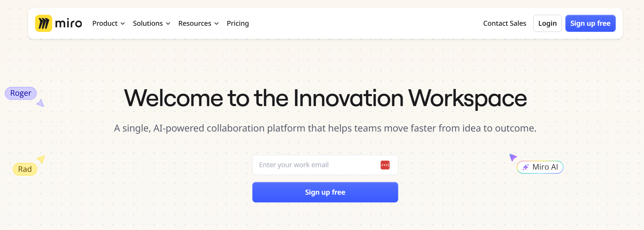Click the purple cursor arrow near Miro AI

512,158
